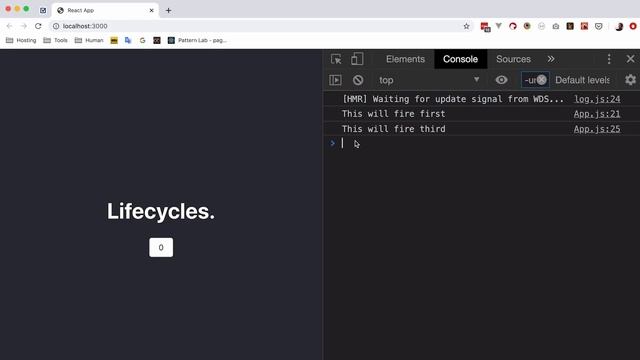640x360 pixels.
Task: Open the yellow bookmark icon
Action: tap(114, 40)
